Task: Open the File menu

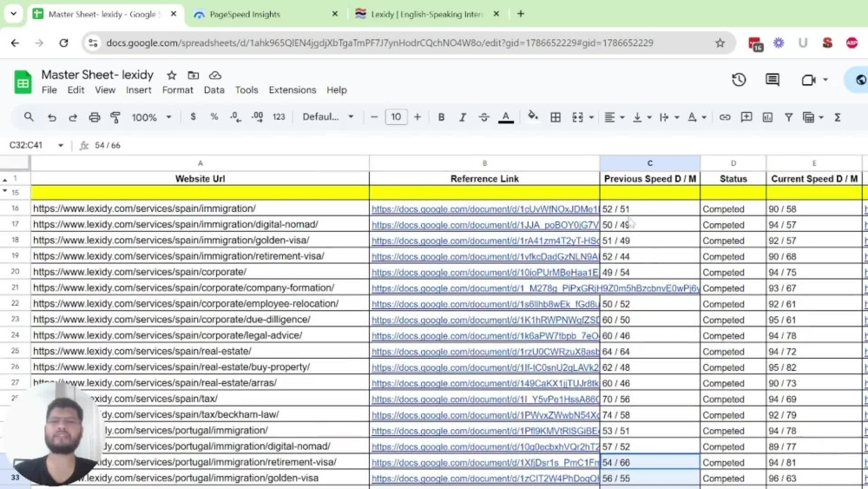Action: pyautogui.click(x=49, y=90)
